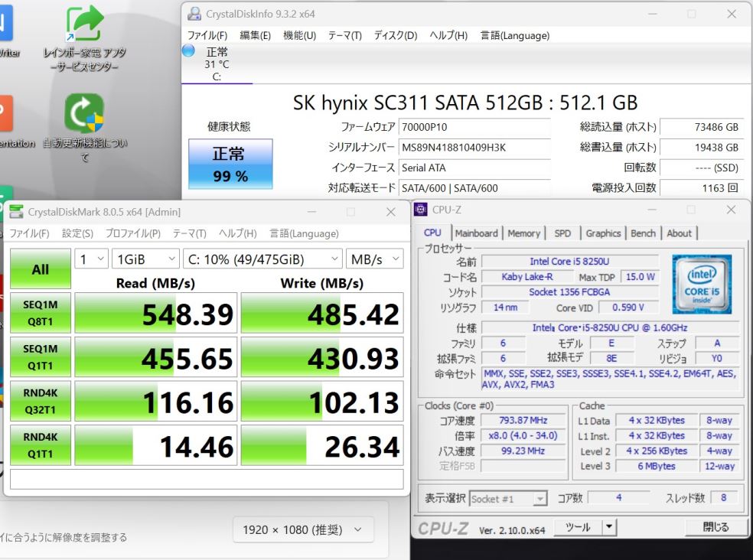Open 言語(Language) menu in CrystalDiskInfo

515,35
